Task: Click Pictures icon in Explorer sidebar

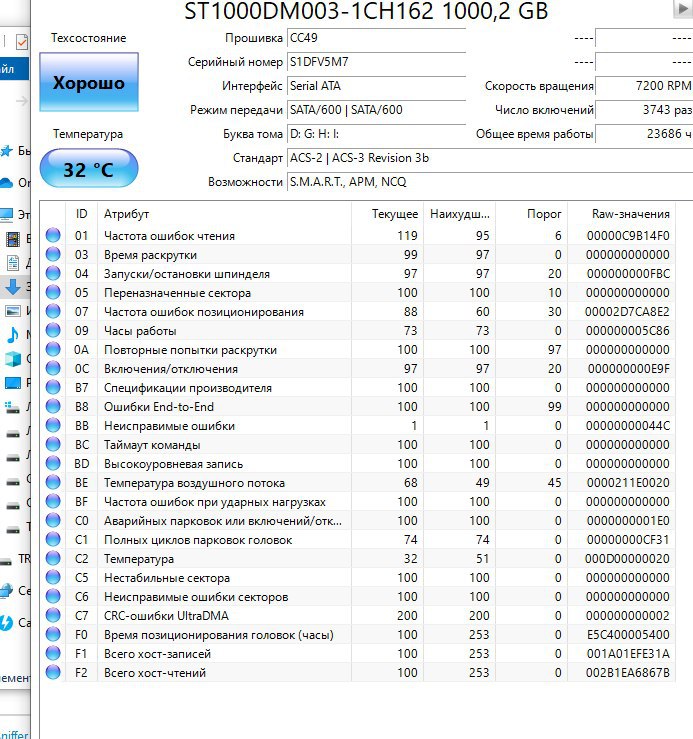Action: point(13,311)
